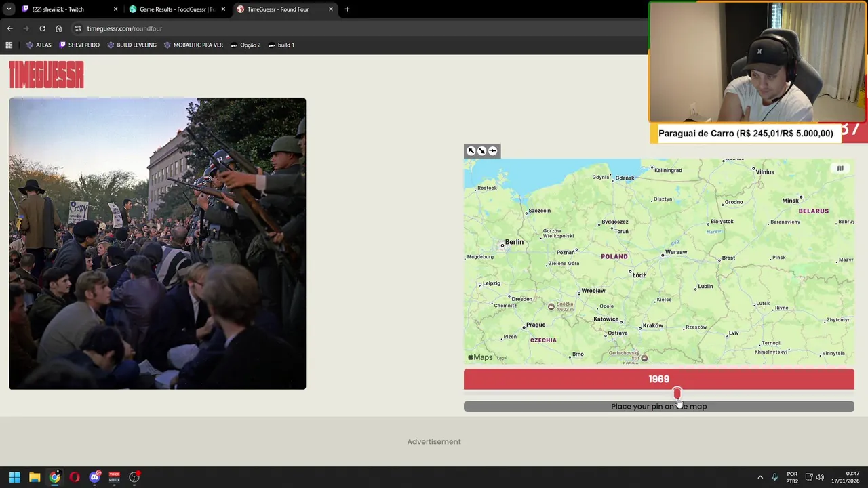Click Berlin on the map
Screen dimensions: 868x488
(513, 242)
